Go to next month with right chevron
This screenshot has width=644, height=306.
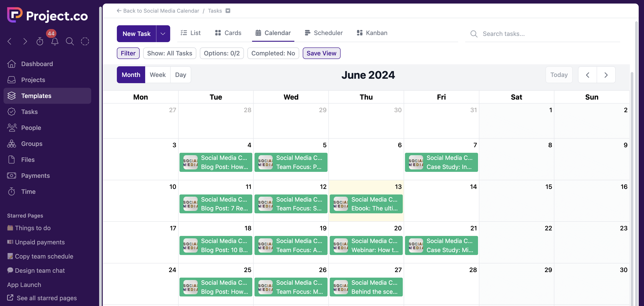tap(606, 75)
